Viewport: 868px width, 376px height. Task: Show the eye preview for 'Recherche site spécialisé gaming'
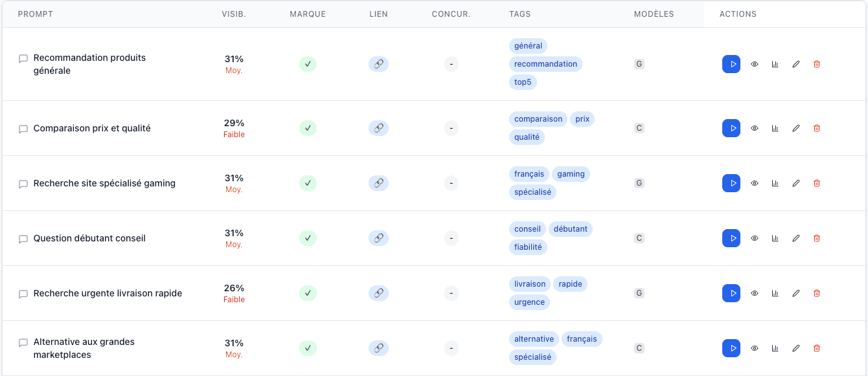[755, 183]
